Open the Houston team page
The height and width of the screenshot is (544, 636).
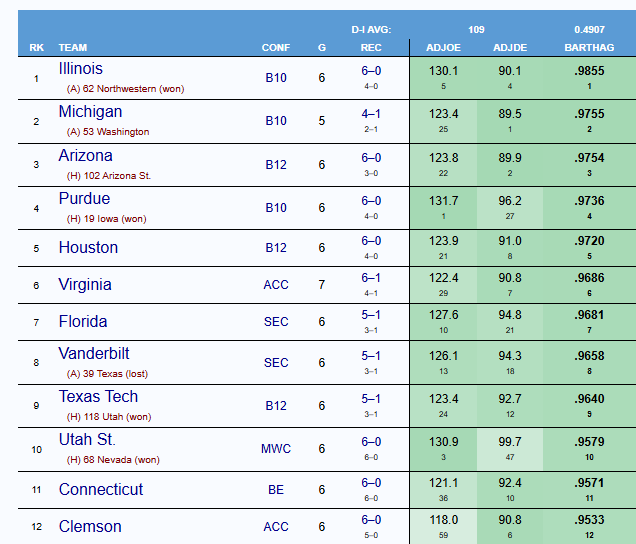click(88, 247)
